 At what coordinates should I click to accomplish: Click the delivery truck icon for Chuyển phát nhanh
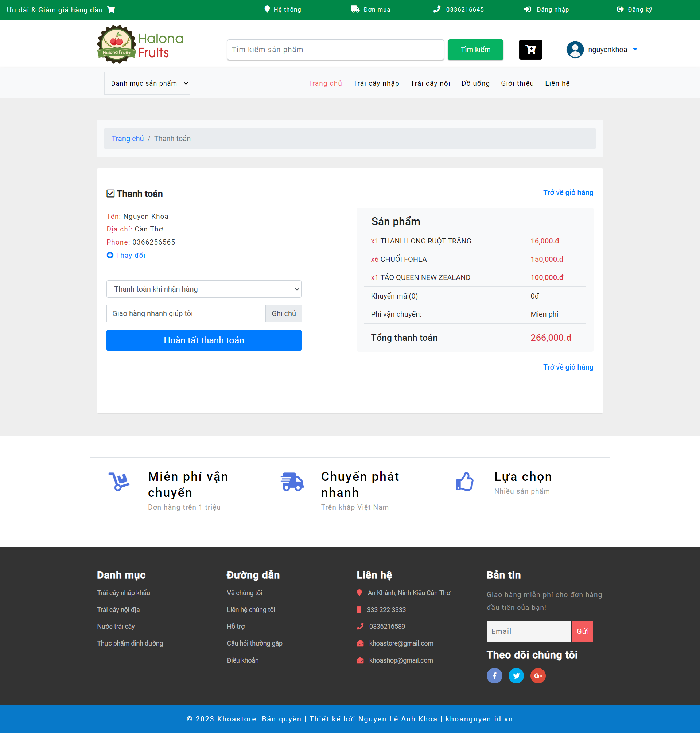tap(292, 481)
